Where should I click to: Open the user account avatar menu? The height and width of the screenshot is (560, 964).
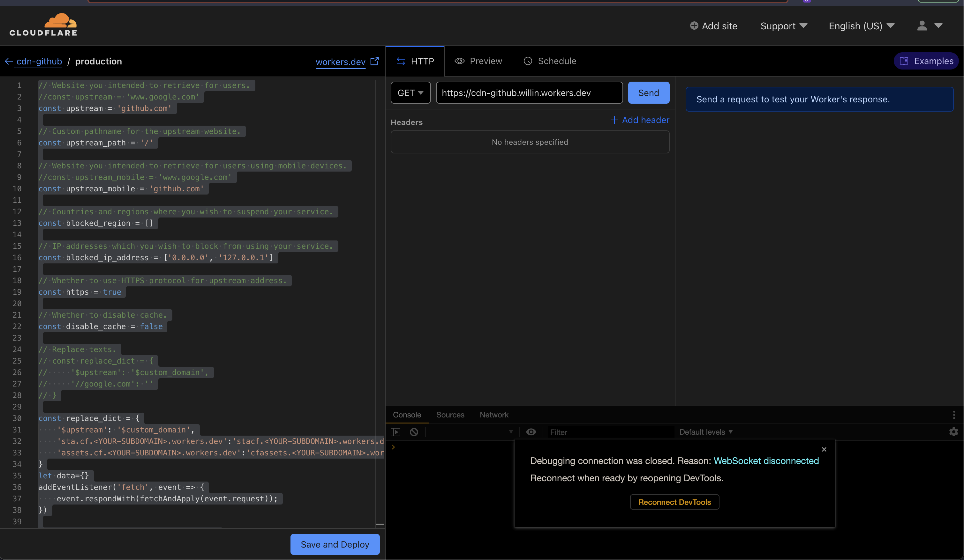[923, 26]
